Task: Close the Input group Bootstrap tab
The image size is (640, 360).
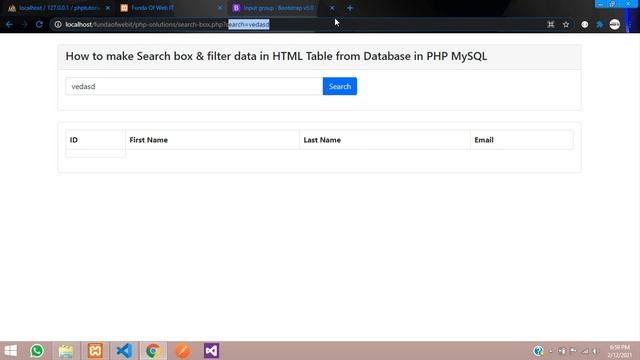Action: point(332,8)
